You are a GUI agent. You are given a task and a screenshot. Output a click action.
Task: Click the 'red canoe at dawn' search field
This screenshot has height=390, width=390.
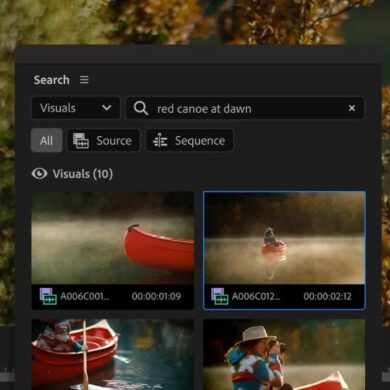pyautogui.click(x=245, y=108)
